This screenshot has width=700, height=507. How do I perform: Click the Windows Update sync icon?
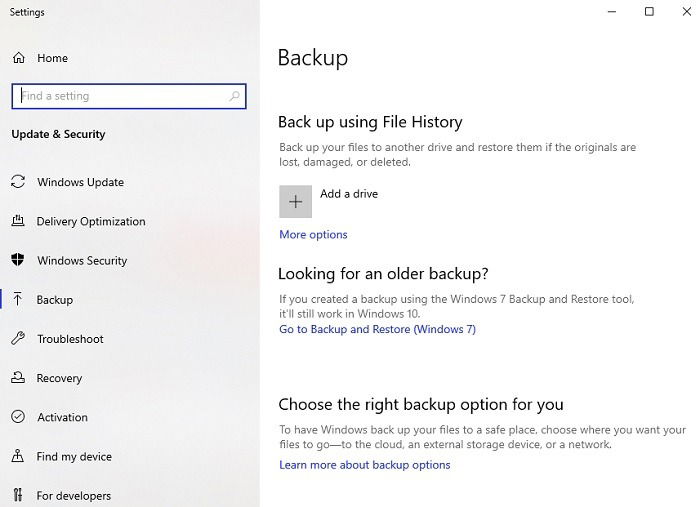pos(18,181)
